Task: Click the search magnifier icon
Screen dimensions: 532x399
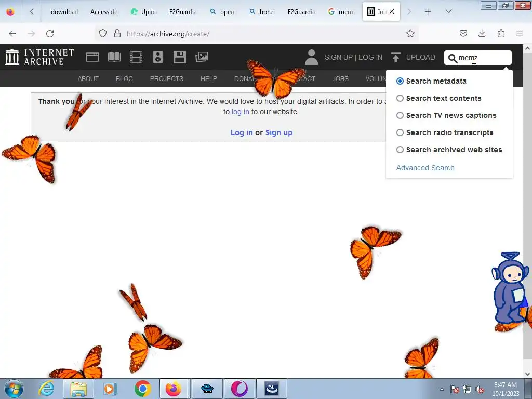Action: pyautogui.click(x=453, y=58)
